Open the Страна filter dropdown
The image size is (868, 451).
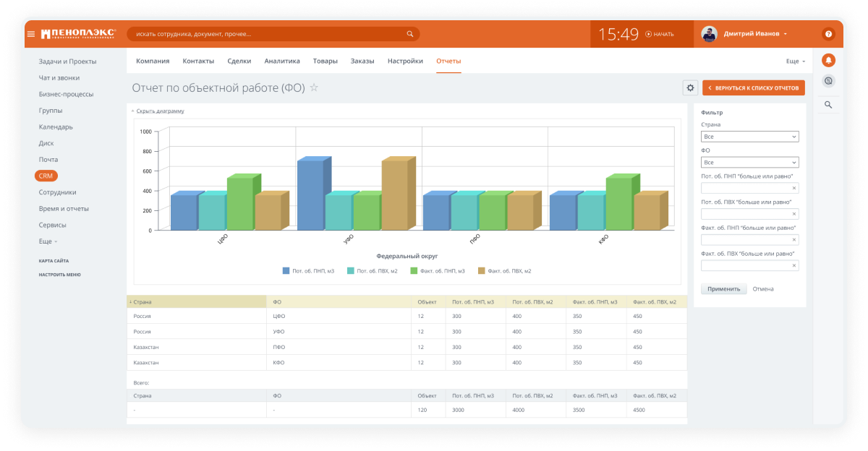click(750, 137)
